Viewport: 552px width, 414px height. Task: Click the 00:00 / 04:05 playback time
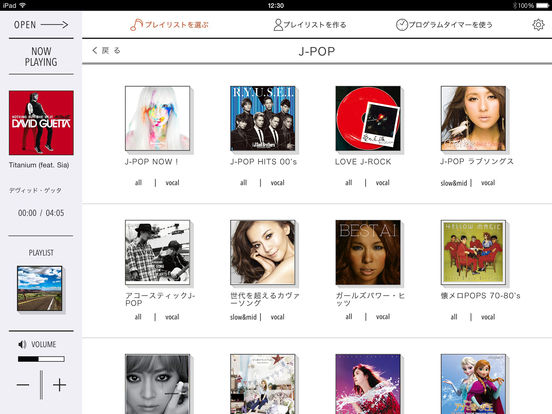(41, 213)
